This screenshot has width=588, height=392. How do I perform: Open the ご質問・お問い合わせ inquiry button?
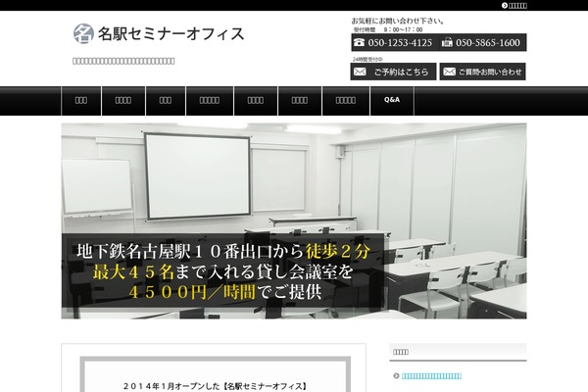(x=482, y=72)
